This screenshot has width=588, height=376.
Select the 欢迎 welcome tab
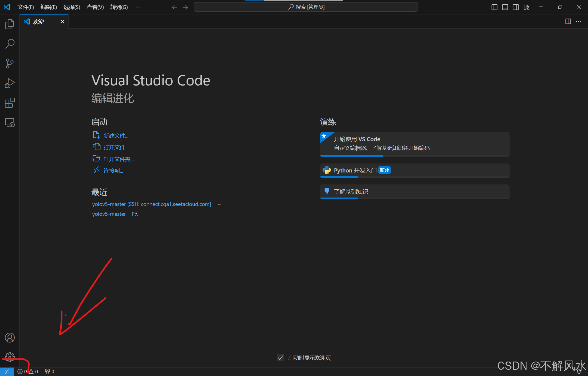(x=38, y=22)
